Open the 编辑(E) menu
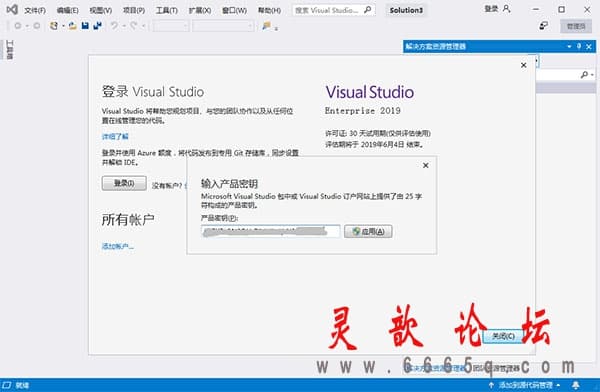The image size is (600, 392). point(67,10)
